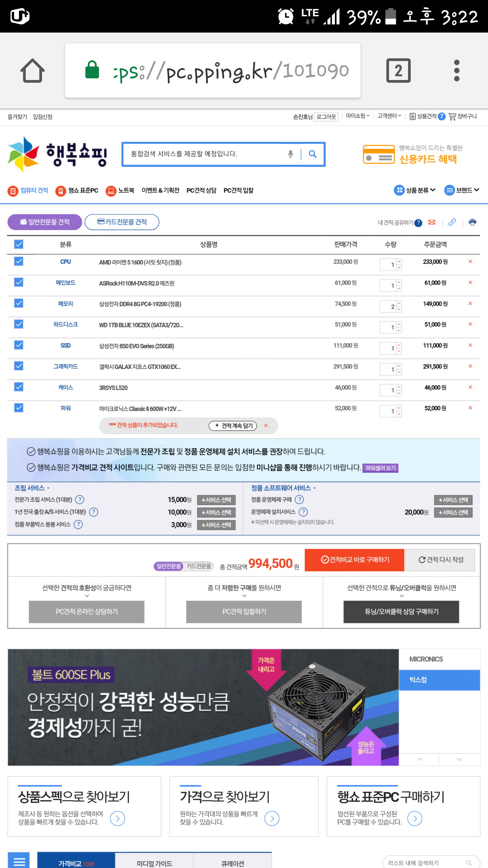The image size is (488, 868).
Task: Share estimate via email icon
Action: (x=432, y=222)
